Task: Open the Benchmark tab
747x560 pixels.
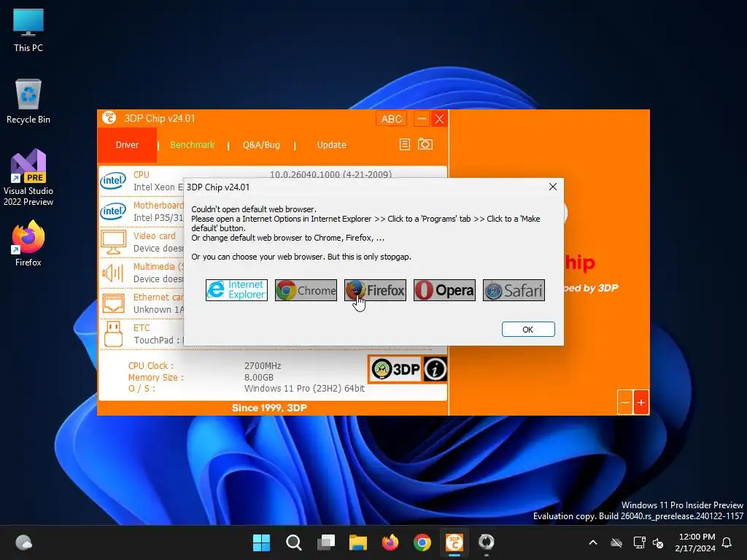Action: (193, 145)
